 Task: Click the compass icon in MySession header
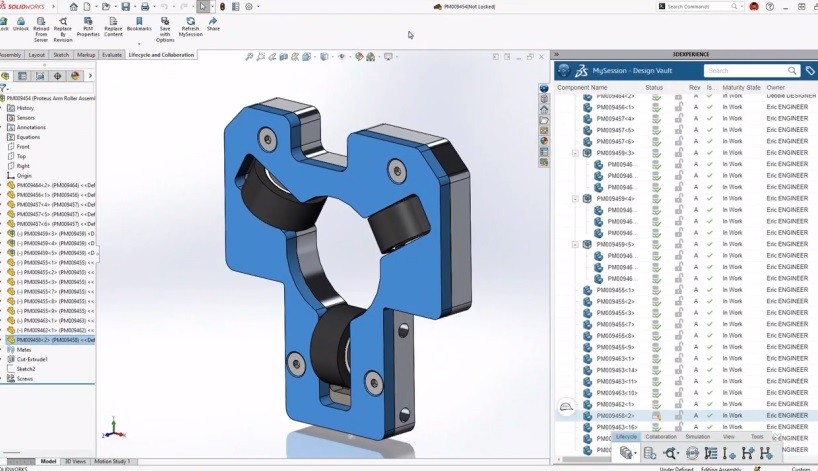563,70
